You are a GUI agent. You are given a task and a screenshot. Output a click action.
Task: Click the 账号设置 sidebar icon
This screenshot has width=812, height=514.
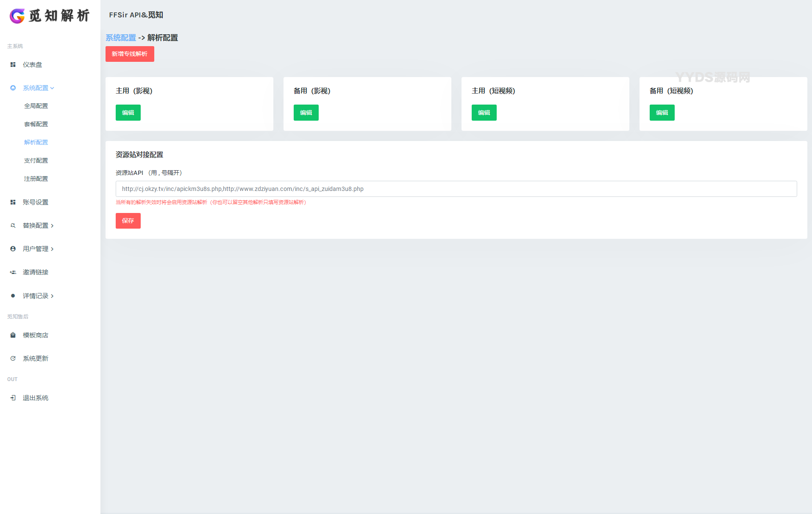pos(13,202)
